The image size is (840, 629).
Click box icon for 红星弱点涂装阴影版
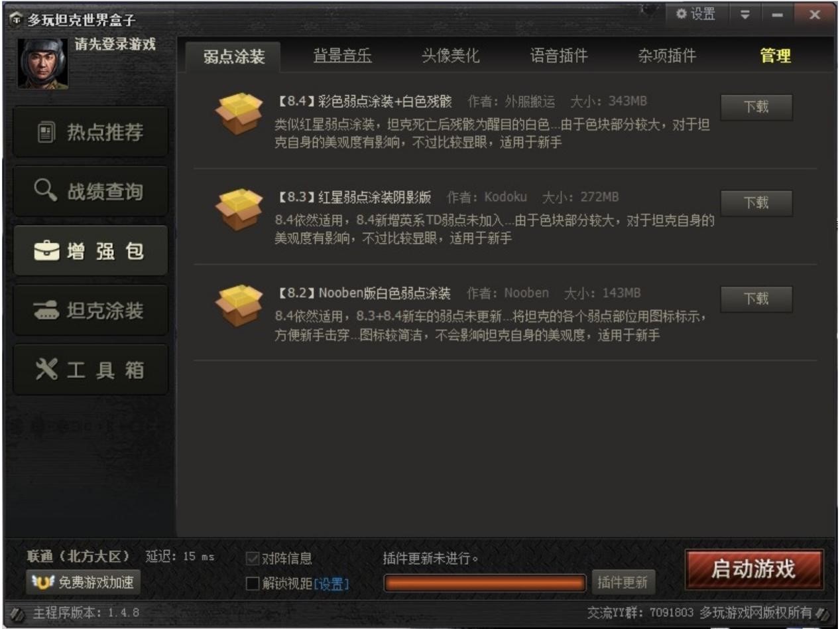tap(239, 209)
